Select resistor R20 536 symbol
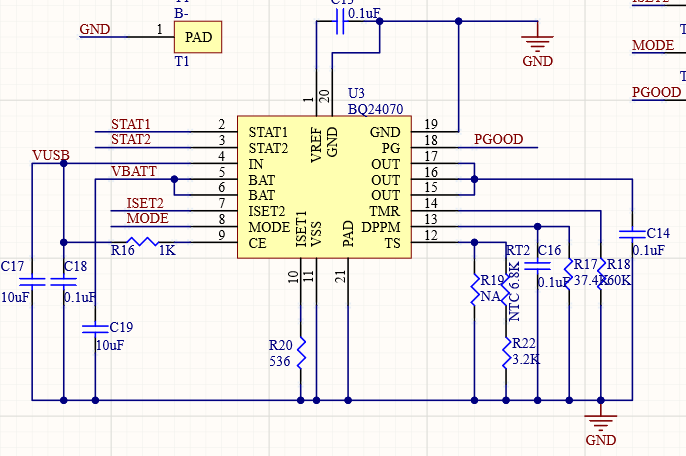Viewport: 686px width, 456px height. (x=301, y=353)
